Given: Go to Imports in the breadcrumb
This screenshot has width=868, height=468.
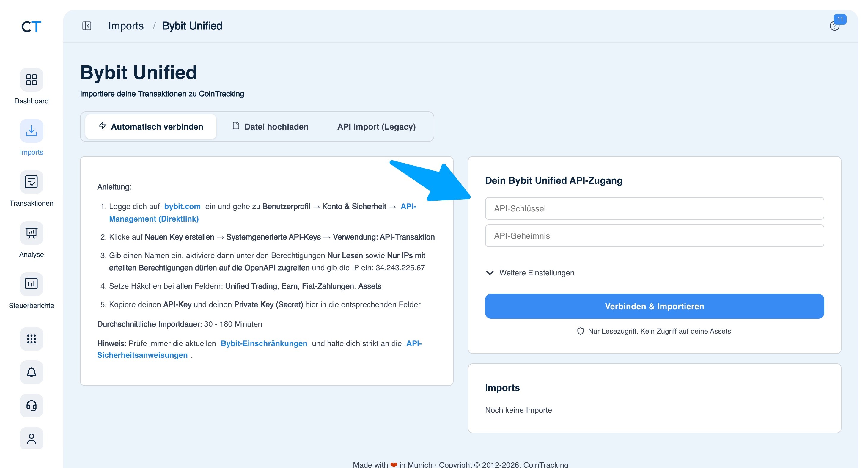Looking at the screenshot, I should (126, 26).
